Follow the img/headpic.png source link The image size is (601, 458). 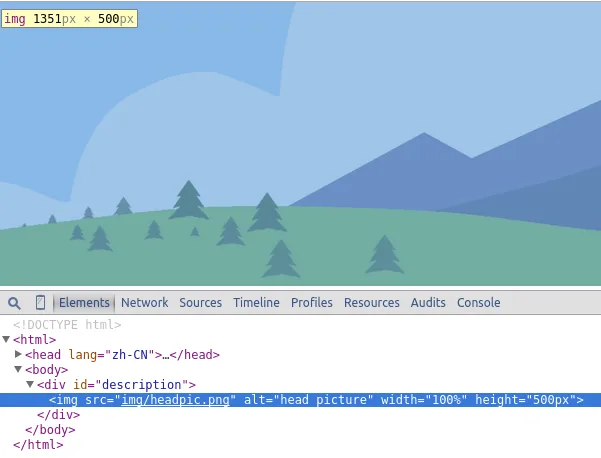(176, 400)
